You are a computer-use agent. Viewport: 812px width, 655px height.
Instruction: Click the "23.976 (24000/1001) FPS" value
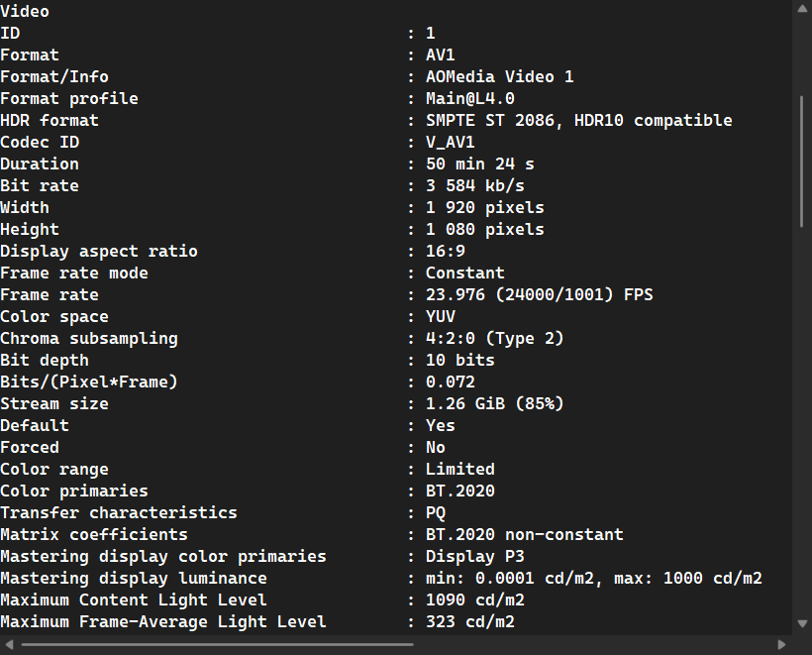pyautogui.click(x=539, y=295)
